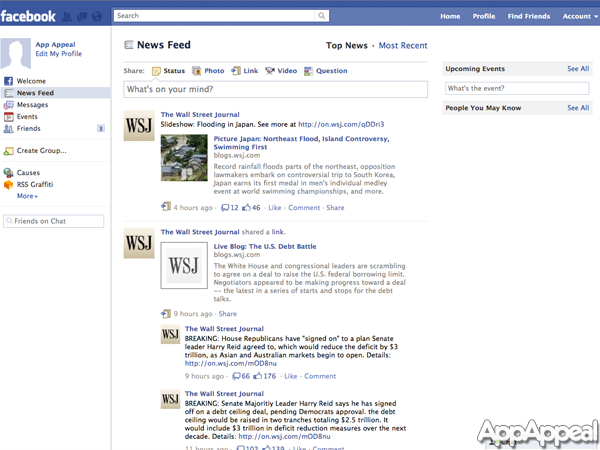This screenshot has width=600, height=450.
Task: Open messages icon in top bar
Action: [82, 16]
